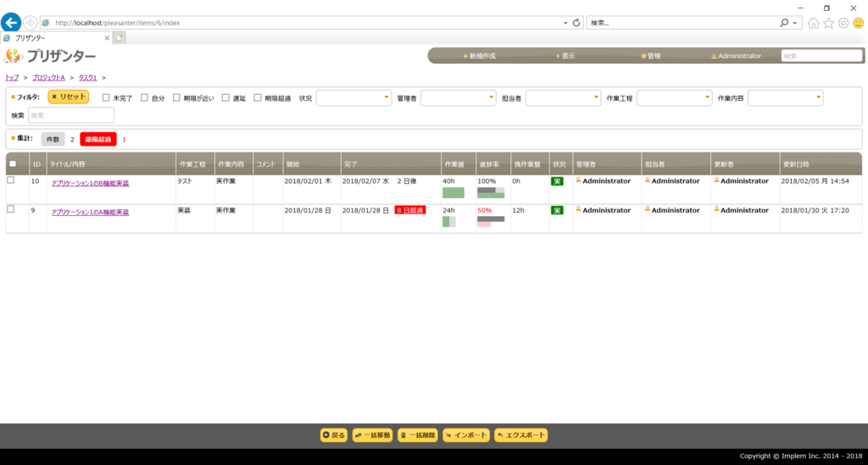Sort by the 完了 column header

tap(392, 164)
